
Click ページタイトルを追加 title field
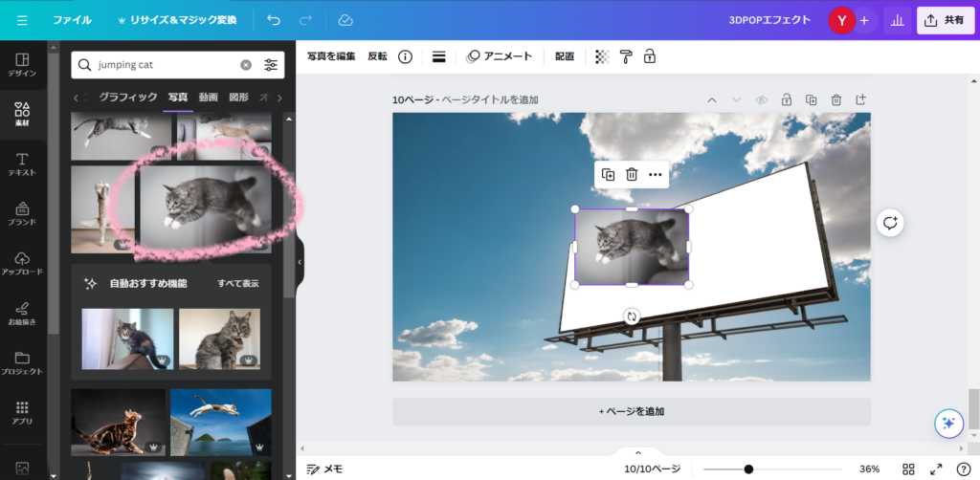point(490,99)
